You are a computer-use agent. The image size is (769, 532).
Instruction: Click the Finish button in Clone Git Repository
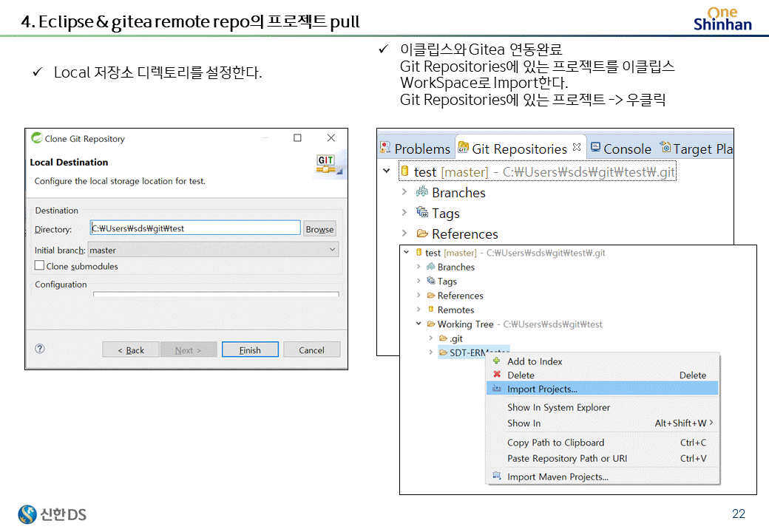250,349
